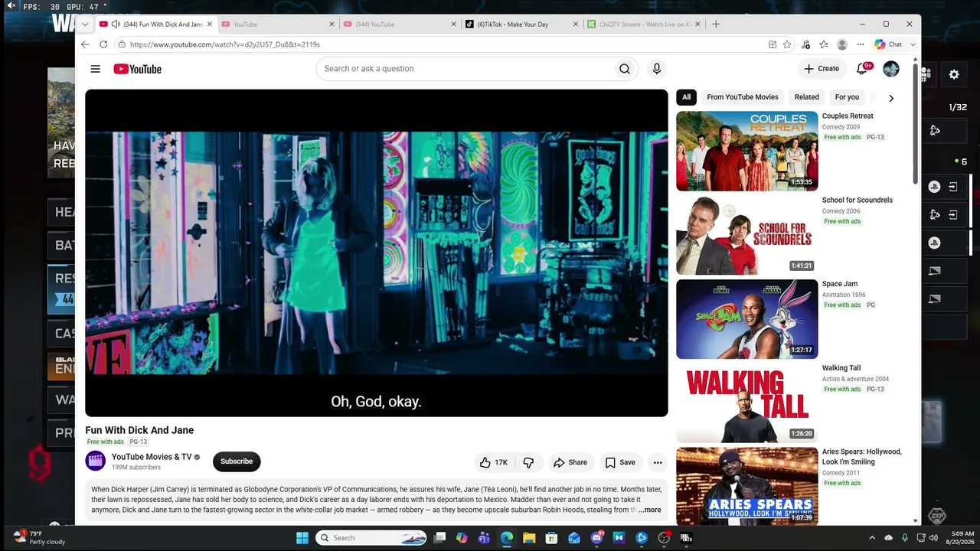980x551 pixels.
Task: Open the YouTube account avatar menu
Action: [891, 69]
